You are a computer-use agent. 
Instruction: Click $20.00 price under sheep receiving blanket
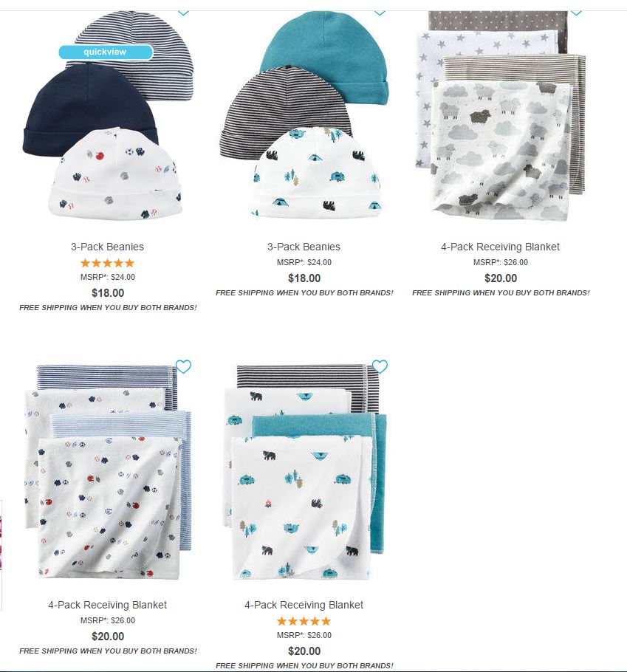tap(501, 278)
